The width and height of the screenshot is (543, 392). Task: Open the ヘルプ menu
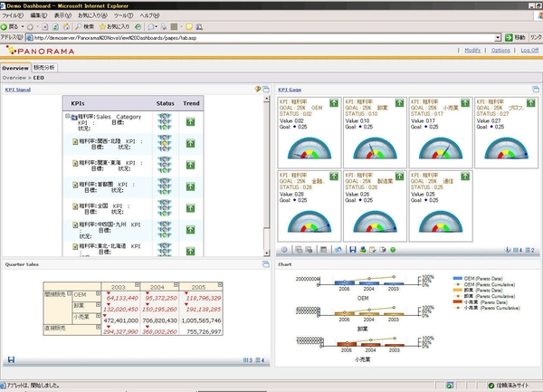[x=149, y=15]
